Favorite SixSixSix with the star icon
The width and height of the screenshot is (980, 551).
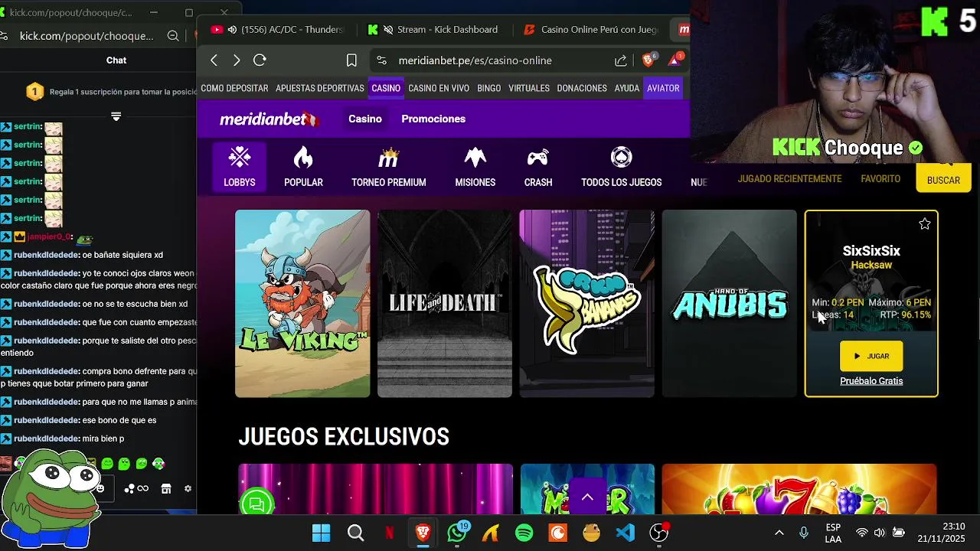coord(925,223)
